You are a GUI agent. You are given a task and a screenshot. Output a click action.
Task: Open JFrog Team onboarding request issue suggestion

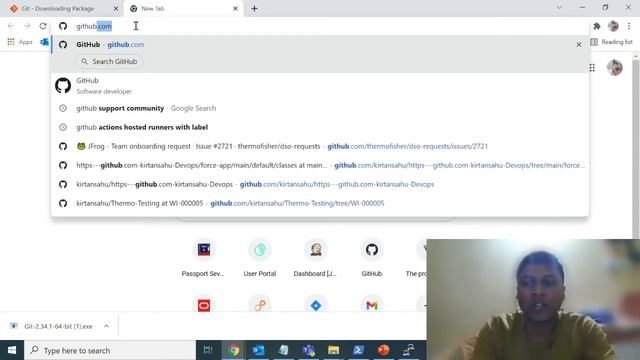click(x=320, y=146)
